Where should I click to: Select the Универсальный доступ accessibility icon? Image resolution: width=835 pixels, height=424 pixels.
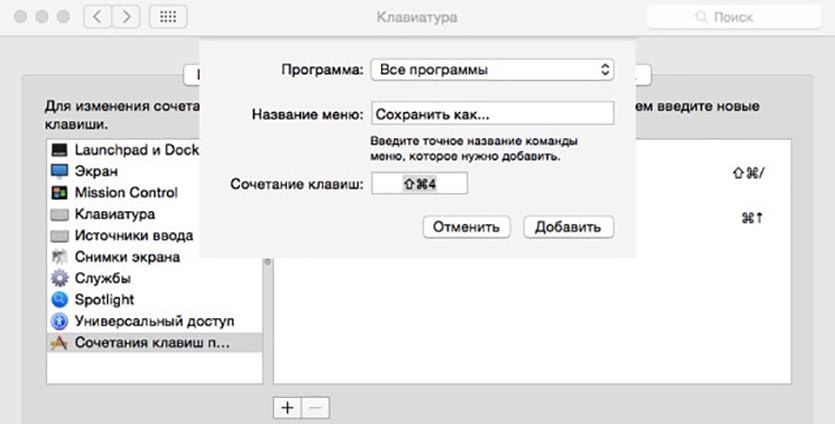(59, 321)
